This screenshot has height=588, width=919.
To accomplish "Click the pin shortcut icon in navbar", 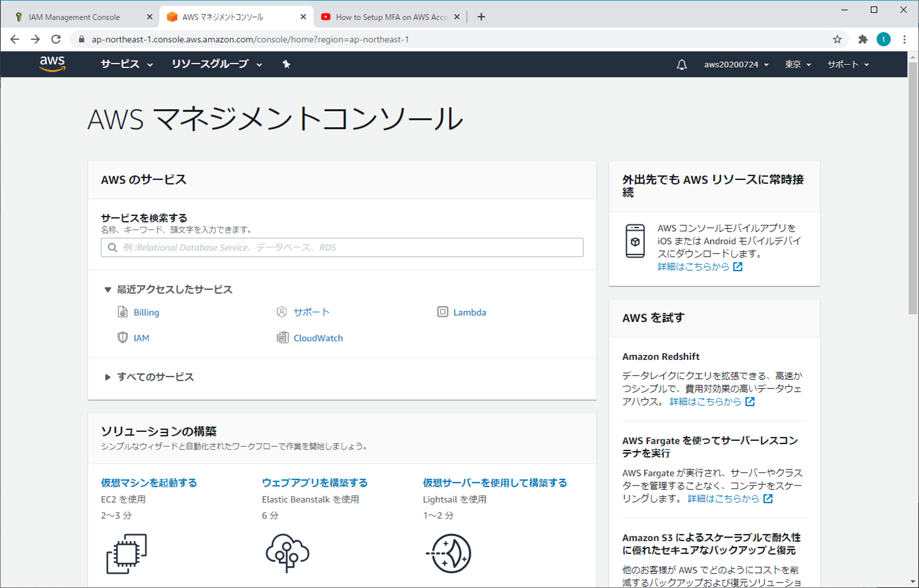I will 286,64.
